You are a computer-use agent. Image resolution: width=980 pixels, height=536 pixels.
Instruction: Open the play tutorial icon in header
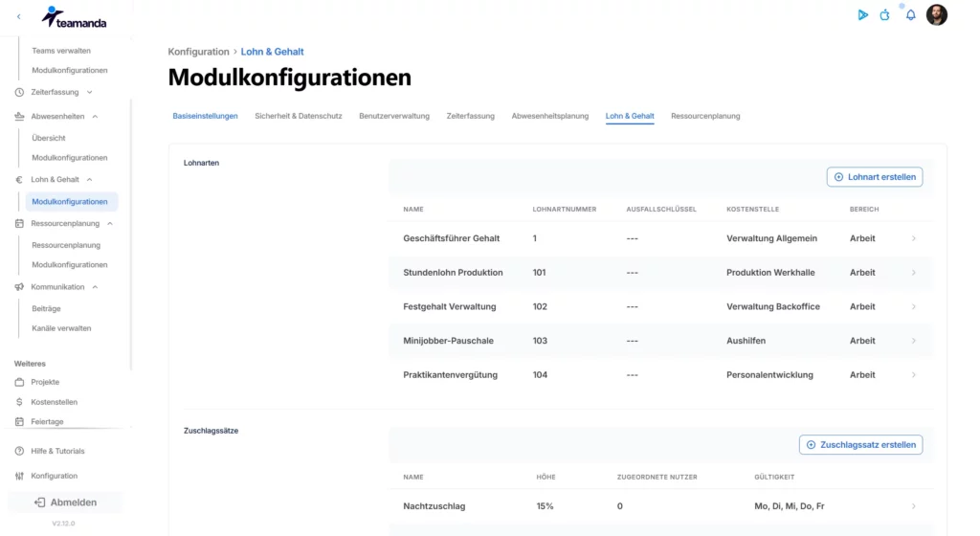tap(862, 15)
